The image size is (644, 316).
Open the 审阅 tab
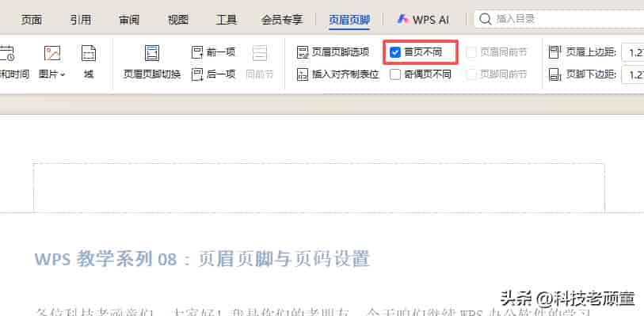[129, 19]
